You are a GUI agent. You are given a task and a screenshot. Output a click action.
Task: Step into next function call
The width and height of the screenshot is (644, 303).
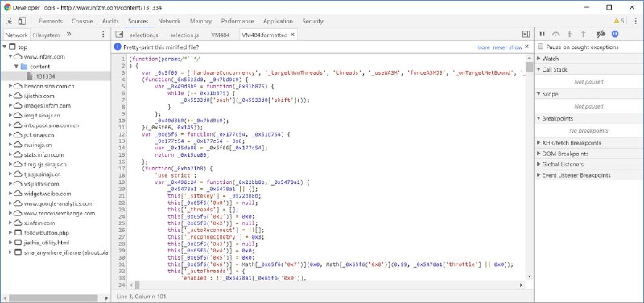click(569, 34)
